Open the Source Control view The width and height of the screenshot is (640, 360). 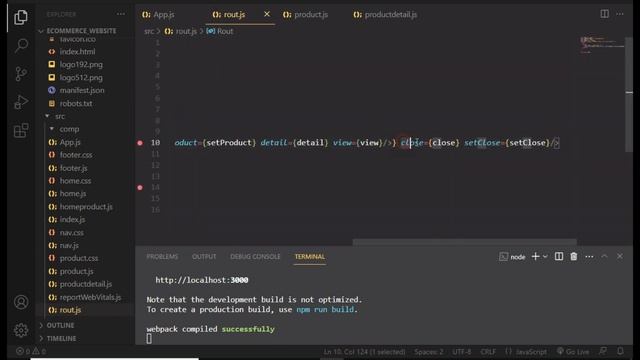click(21, 74)
